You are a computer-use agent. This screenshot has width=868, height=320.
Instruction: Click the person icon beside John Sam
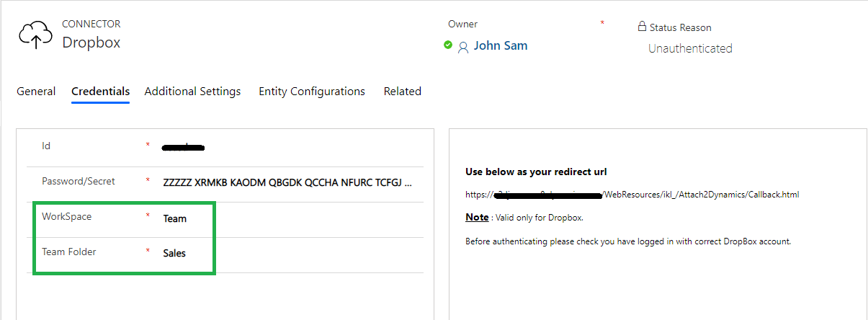[463, 47]
